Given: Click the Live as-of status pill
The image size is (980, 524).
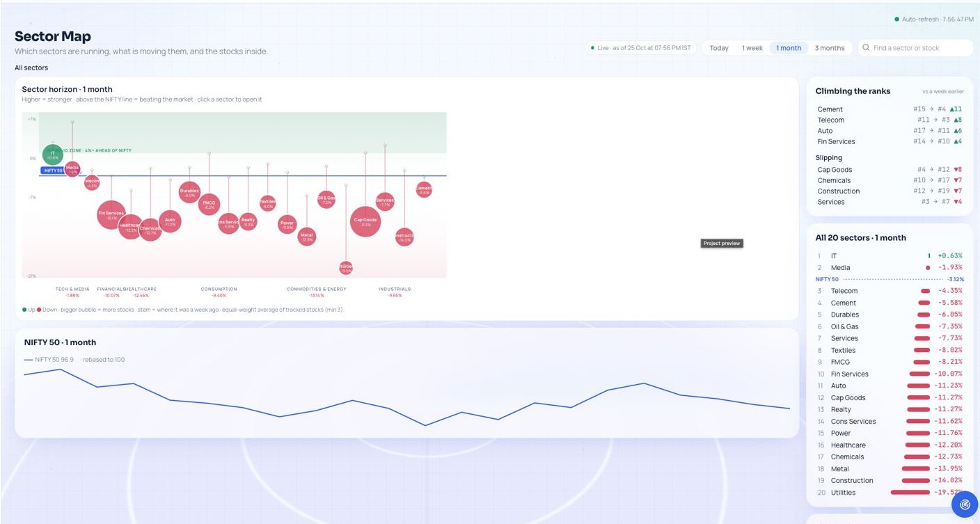Looking at the screenshot, I should (x=640, y=48).
